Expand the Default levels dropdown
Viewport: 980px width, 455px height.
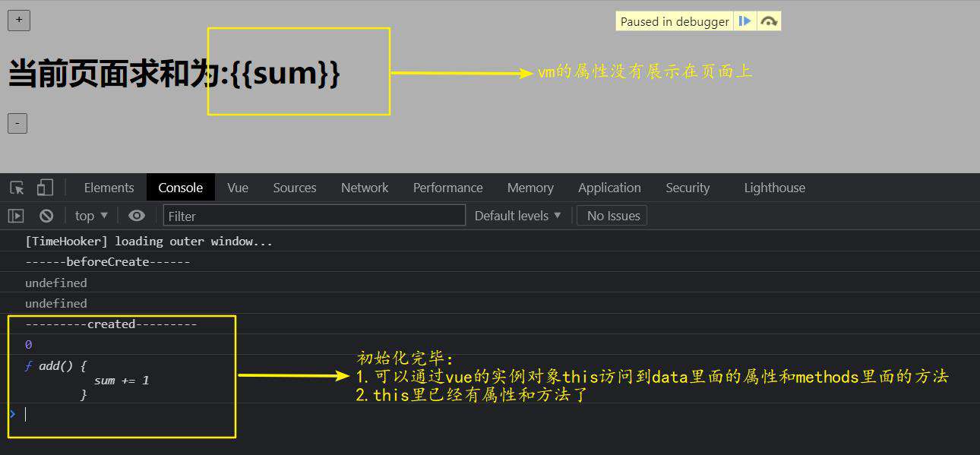coord(517,216)
